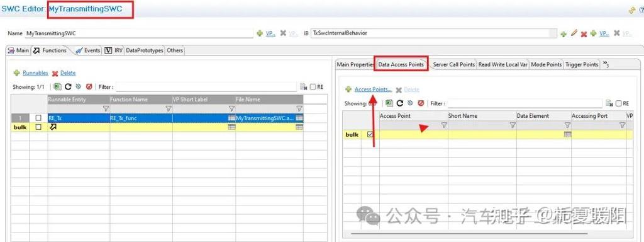Open VP Short Label picker in RE_Tx row

tap(231, 118)
